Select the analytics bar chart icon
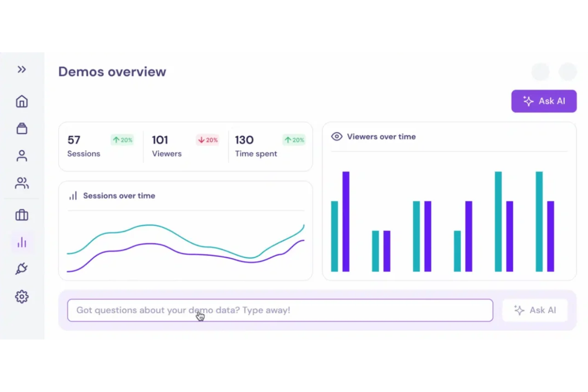 tap(22, 242)
